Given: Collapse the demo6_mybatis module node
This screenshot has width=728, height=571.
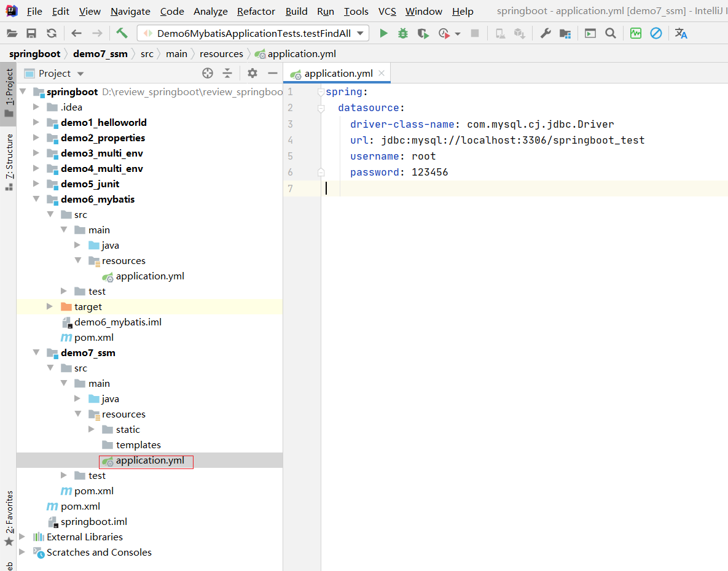Looking at the screenshot, I should [x=36, y=200].
